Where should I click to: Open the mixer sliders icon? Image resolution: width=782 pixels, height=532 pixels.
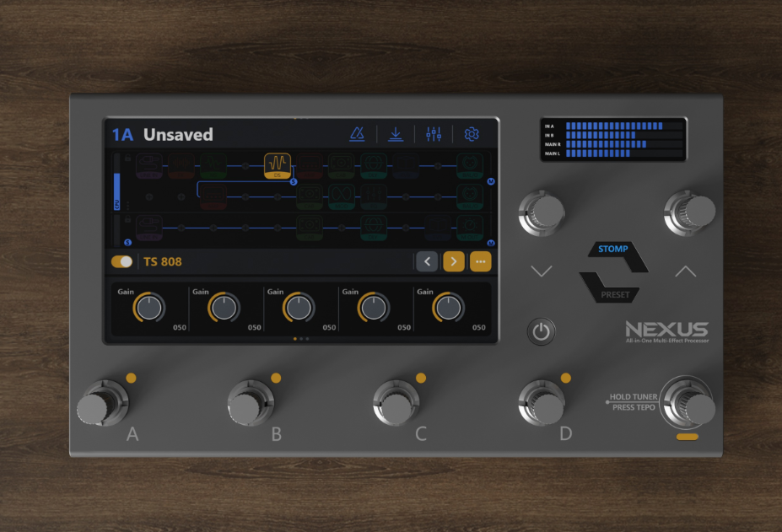pos(434,134)
